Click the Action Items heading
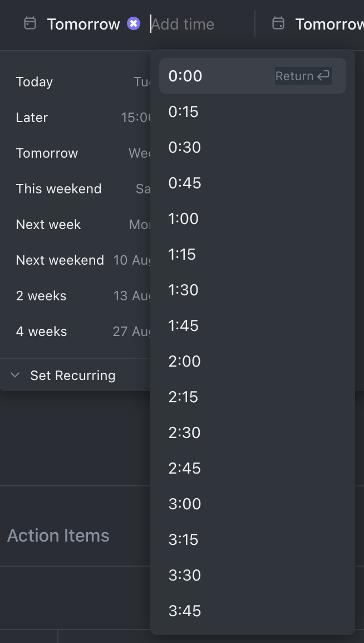 point(58,535)
